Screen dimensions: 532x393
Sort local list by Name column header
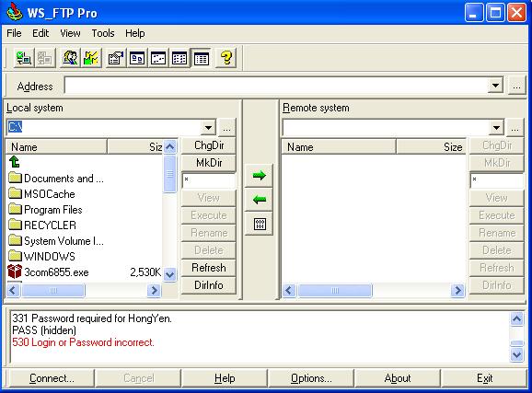[56, 146]
